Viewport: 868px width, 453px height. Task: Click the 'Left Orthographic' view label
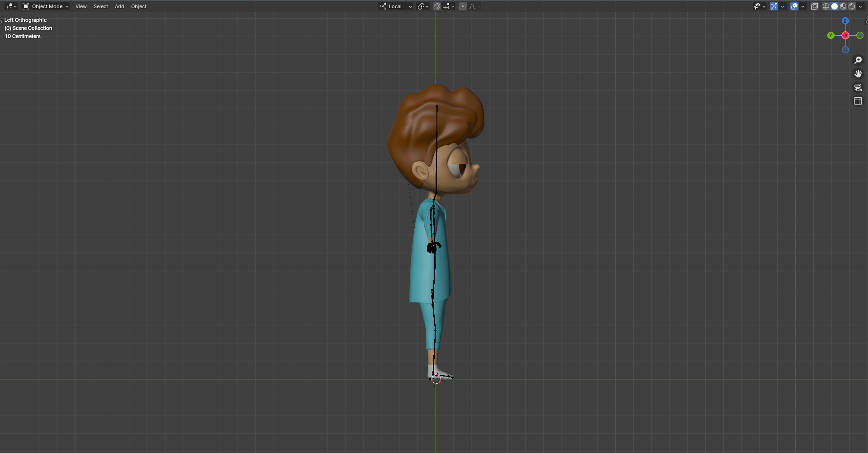(25, 20)
